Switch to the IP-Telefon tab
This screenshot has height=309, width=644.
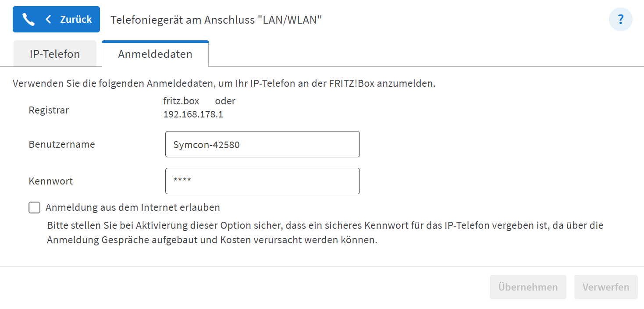pos(55,54)
